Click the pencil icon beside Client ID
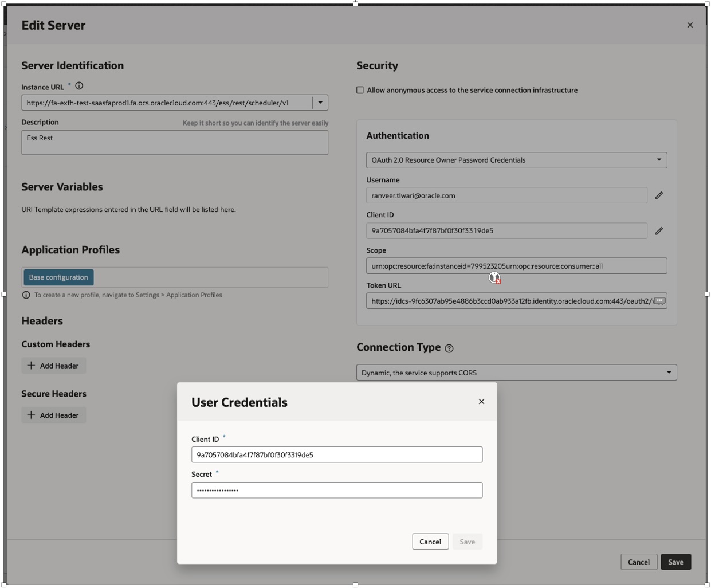711x588 pixels. [659, 231]
